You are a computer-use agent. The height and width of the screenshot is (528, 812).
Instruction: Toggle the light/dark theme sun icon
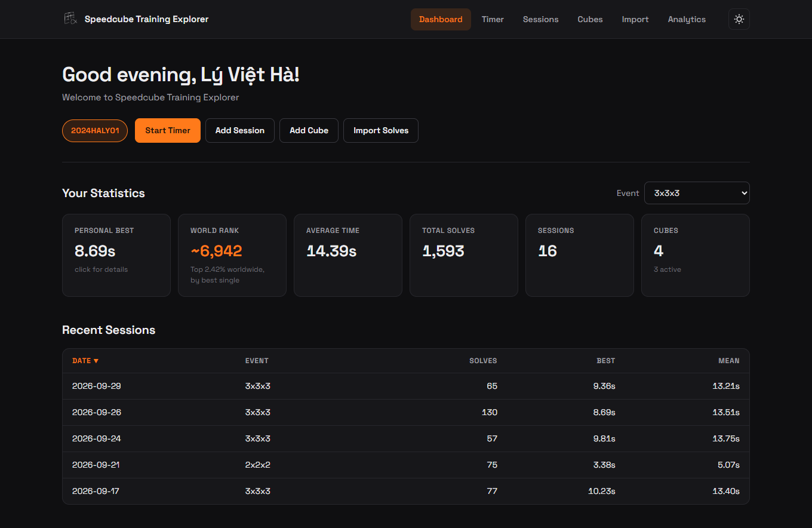coord(739,19)
